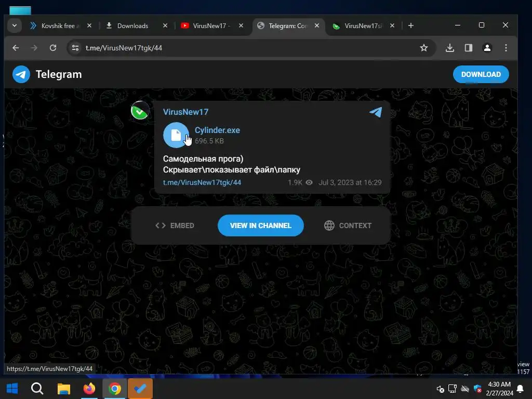Click the CONTEXT button
The image size is (532, 399).
(348, 225)
